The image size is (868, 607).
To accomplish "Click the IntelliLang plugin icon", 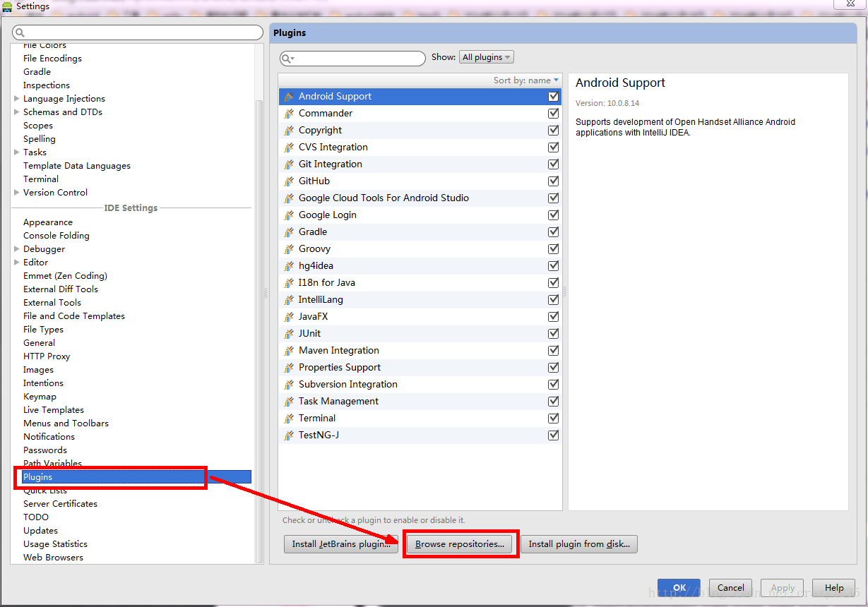I will 289,300.
